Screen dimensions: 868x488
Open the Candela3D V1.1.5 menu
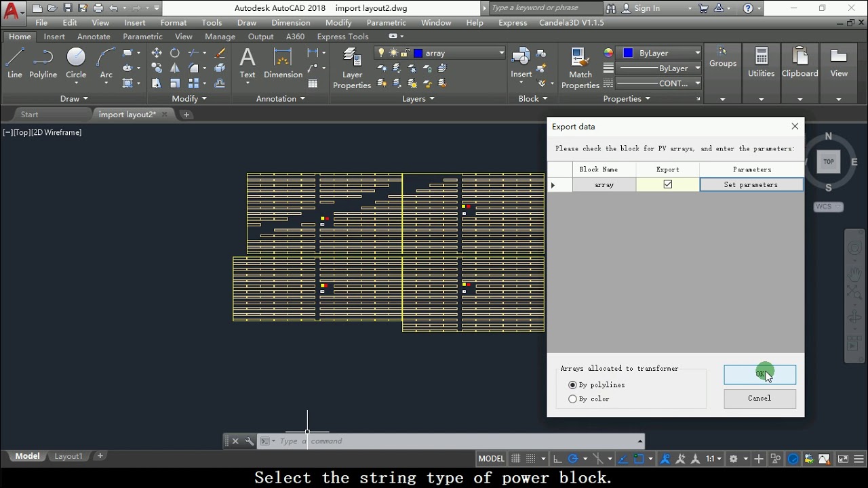coord(571,22)
